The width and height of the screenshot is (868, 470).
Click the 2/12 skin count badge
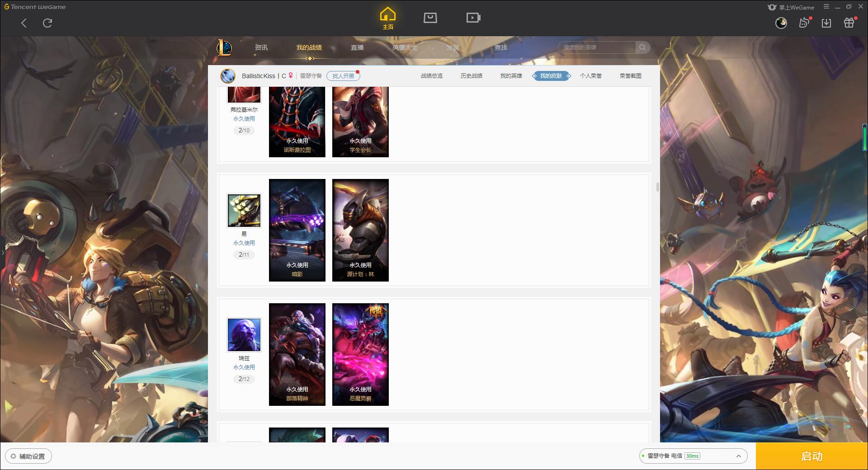(244, 379)
